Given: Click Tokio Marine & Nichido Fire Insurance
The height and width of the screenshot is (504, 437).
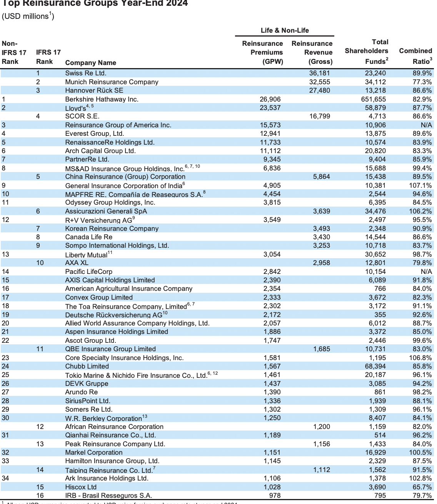Looking at the screenshot, I should click(136, 375).
